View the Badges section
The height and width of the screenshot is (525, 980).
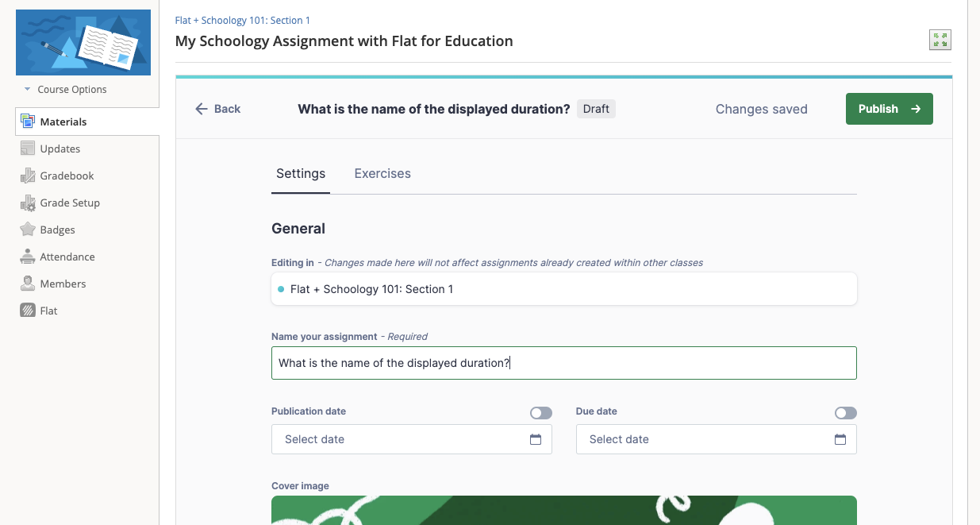point(56,230)
